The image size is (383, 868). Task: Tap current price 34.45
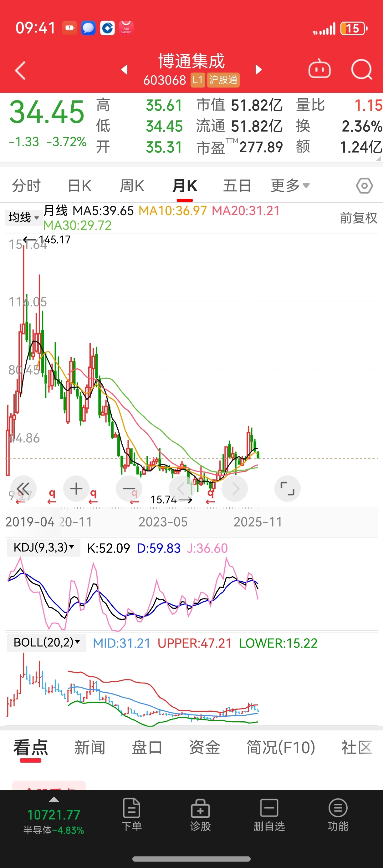click(47, 112)
